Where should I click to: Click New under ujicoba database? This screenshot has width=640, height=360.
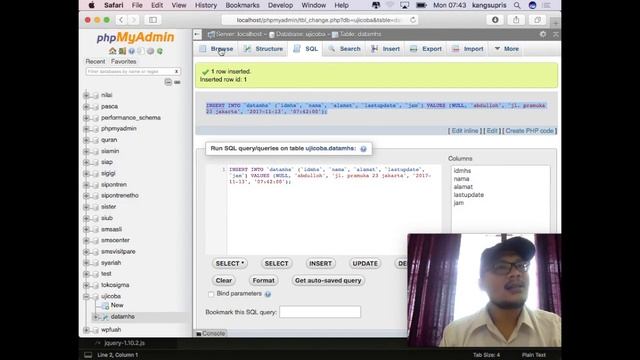tap(117, 305)
